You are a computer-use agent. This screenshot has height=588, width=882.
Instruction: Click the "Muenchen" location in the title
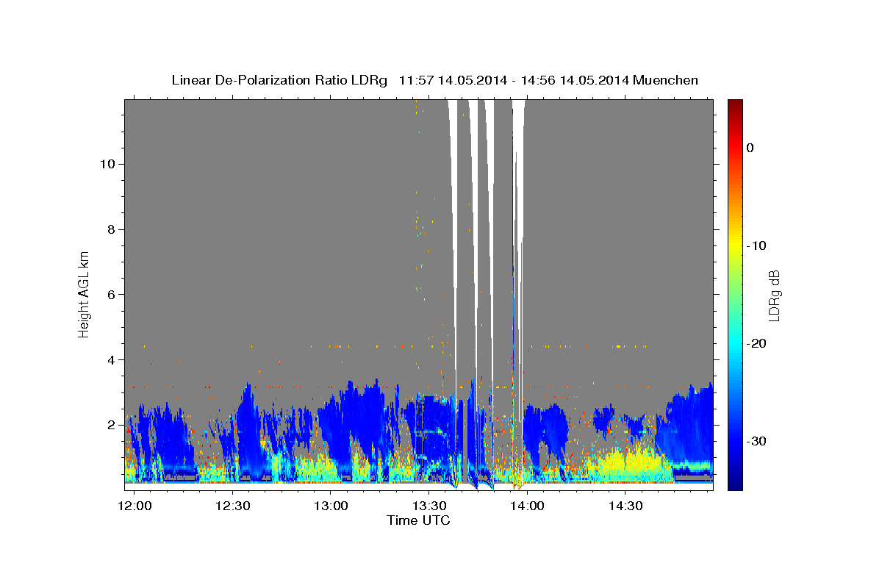(x=665, y=80)
